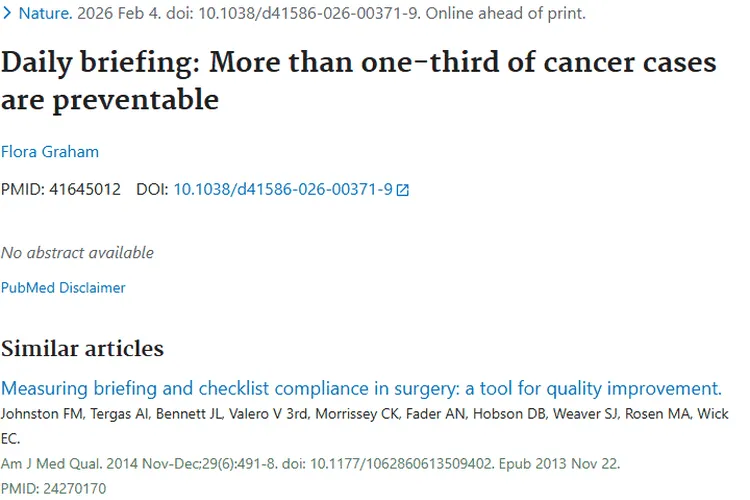750x500 pixels.
Task: Click the DOI: label before the link
Action: (152, 189)
